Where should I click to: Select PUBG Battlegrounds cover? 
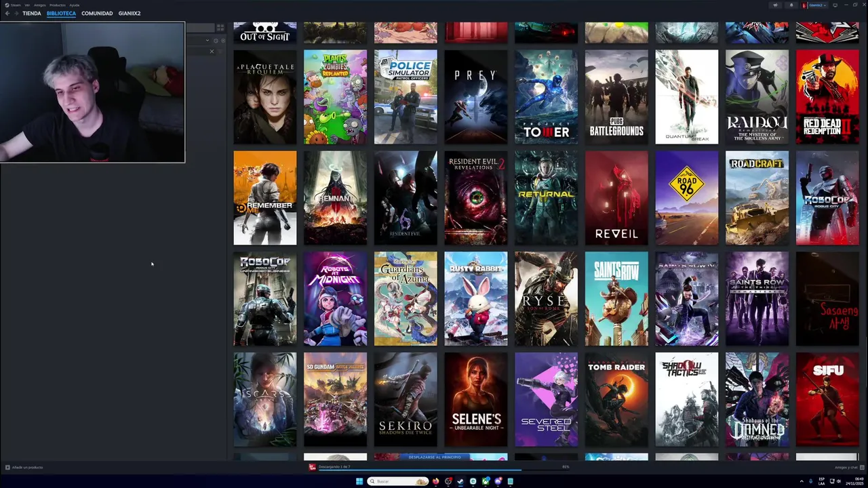pos(616,97)
